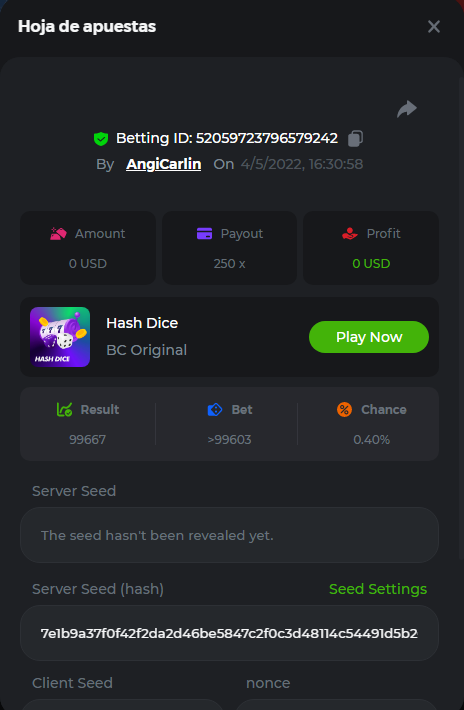Image resolution: width=464 pixels, height=710 pixels.
Task: Click the Amount money bag icon
Action: click(x=58, y=234)
